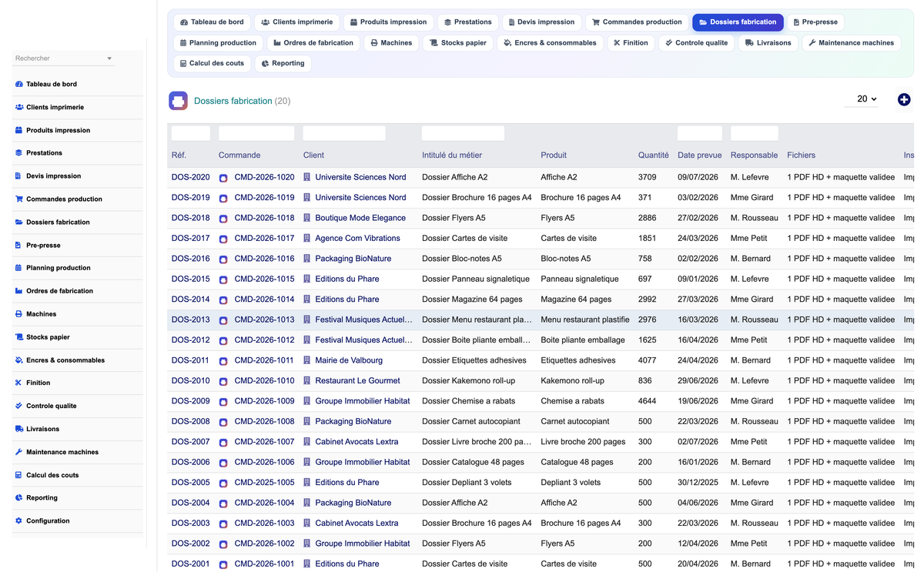Click the quantity value 4644

(647, 401)
